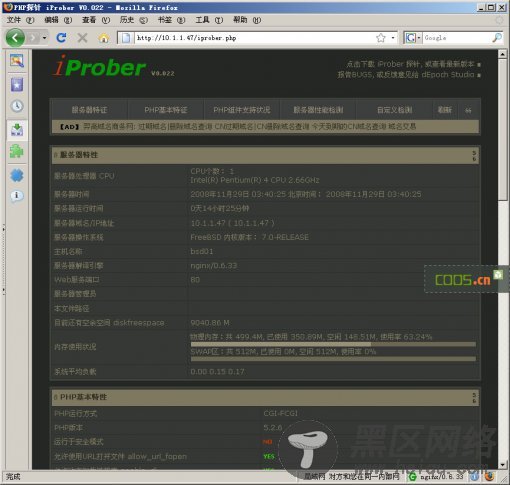Open the 帮助 menu
Viewport: 510px width, 485px height.
247,20
